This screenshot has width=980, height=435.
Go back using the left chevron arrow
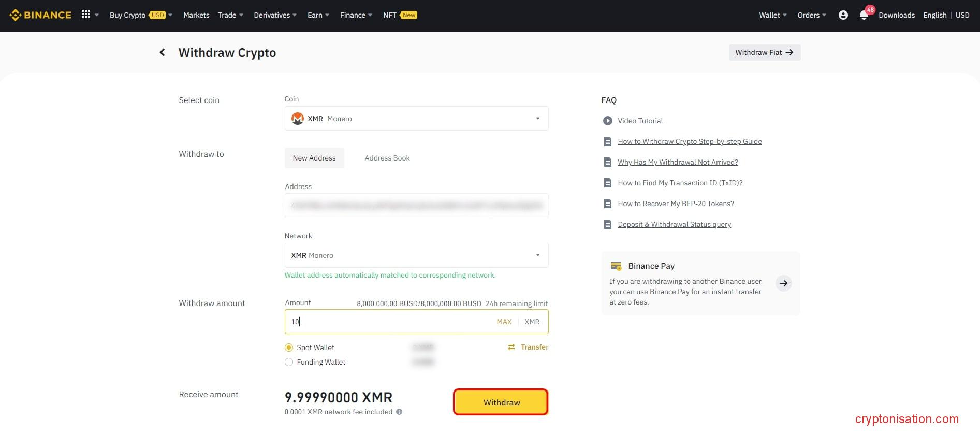162,52
